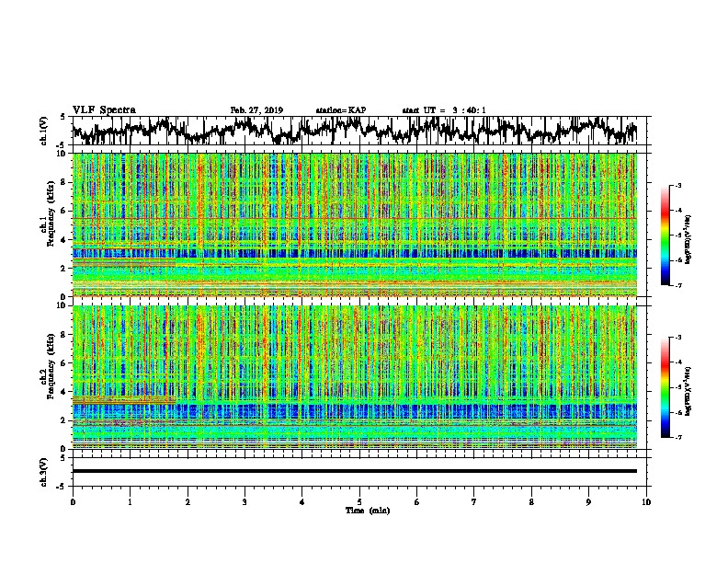Click the "10" frequency tick of ch.1 spectrogram
This screenshot has width=728, height=563.
(x=62, y=154)
